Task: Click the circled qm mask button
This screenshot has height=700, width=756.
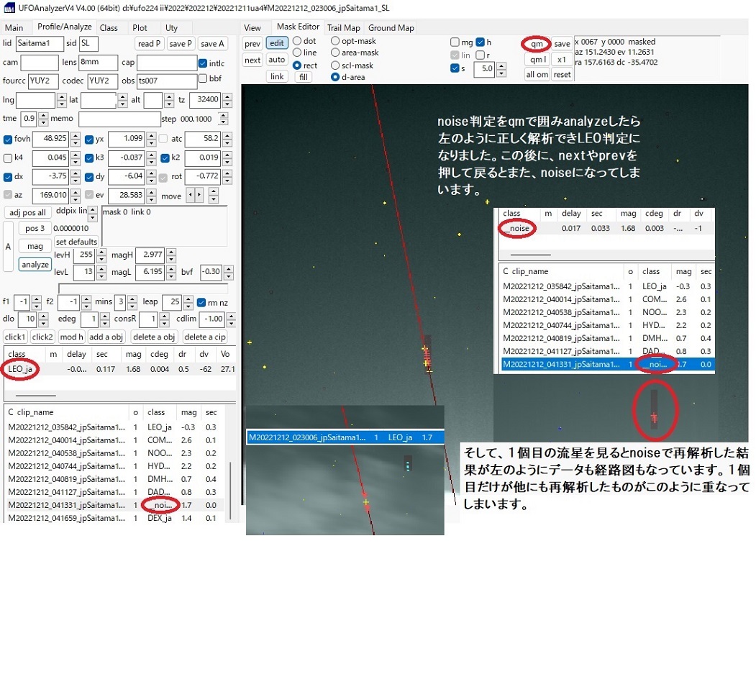Action: click(535, 44)
